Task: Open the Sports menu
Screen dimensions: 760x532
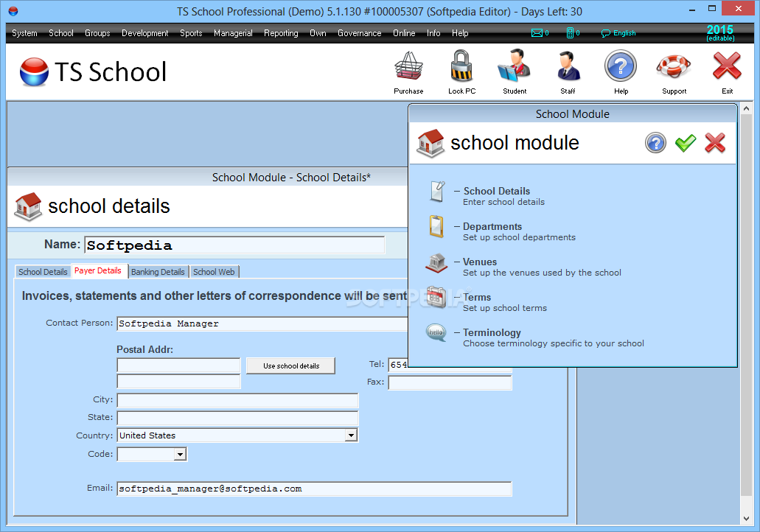Action: tap(191, 33)
